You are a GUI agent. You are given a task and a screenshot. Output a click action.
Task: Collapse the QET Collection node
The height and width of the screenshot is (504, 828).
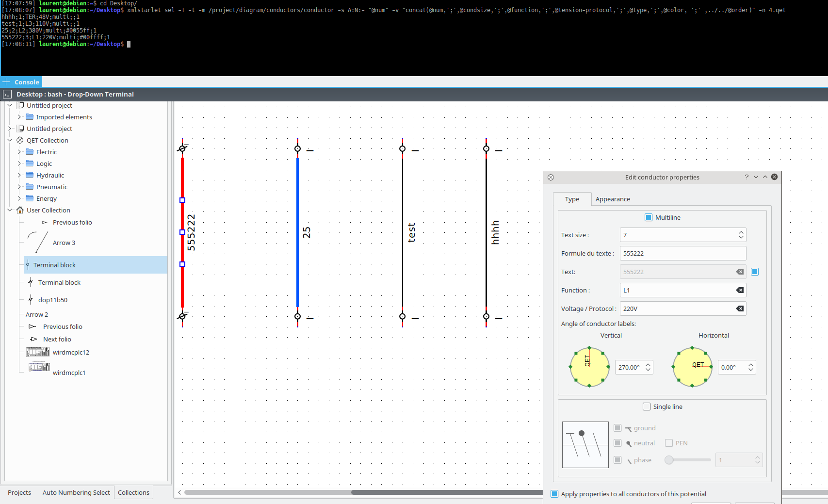tap(10, 140)
